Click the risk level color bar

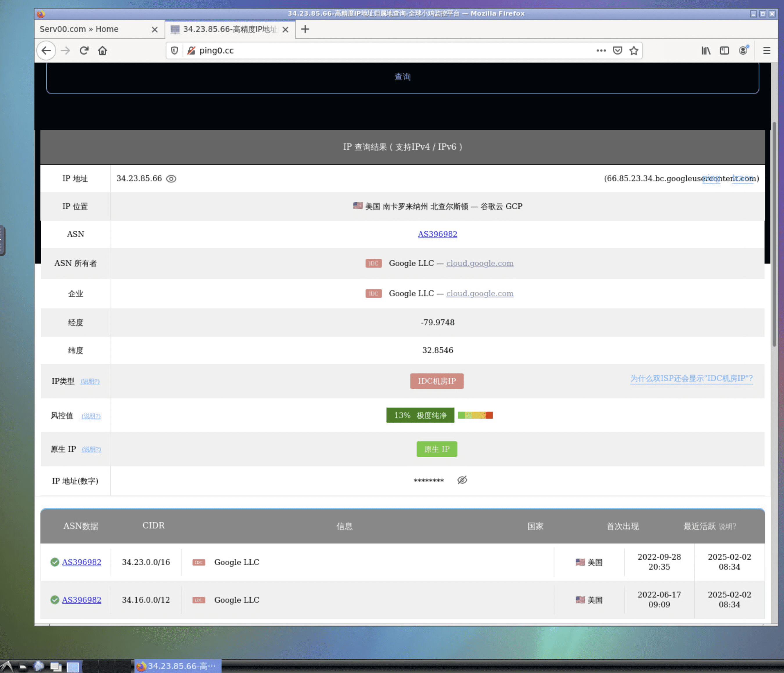[x=475, y=415]
